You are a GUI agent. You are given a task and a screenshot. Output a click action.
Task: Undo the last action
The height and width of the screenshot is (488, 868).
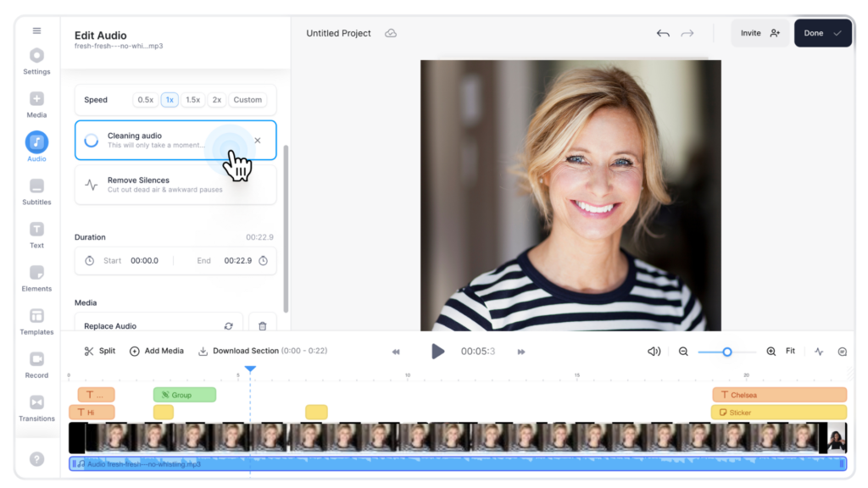663,34
